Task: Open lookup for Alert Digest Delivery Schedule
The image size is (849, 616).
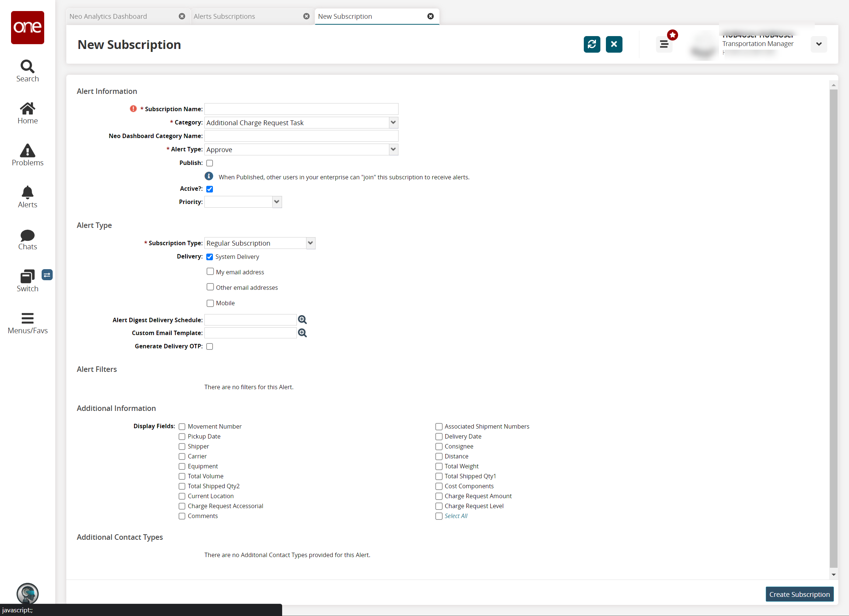Action: tap(302, 320)
